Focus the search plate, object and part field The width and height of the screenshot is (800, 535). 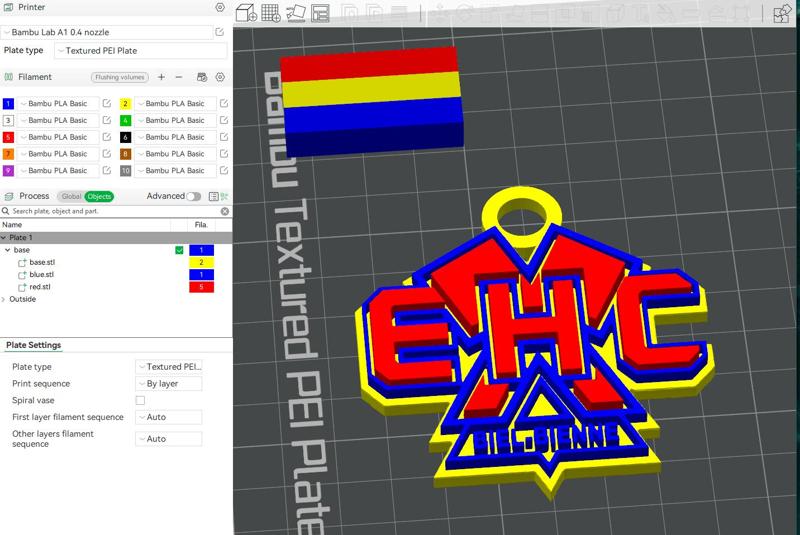pyautogui.click(x=115, y=211)
